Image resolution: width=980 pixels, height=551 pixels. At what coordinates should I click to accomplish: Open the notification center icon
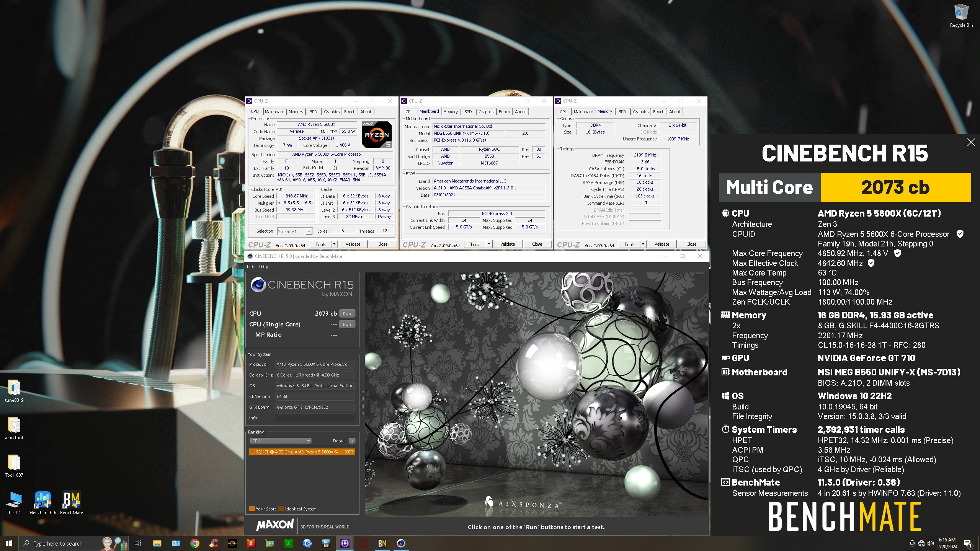point(968,543)
